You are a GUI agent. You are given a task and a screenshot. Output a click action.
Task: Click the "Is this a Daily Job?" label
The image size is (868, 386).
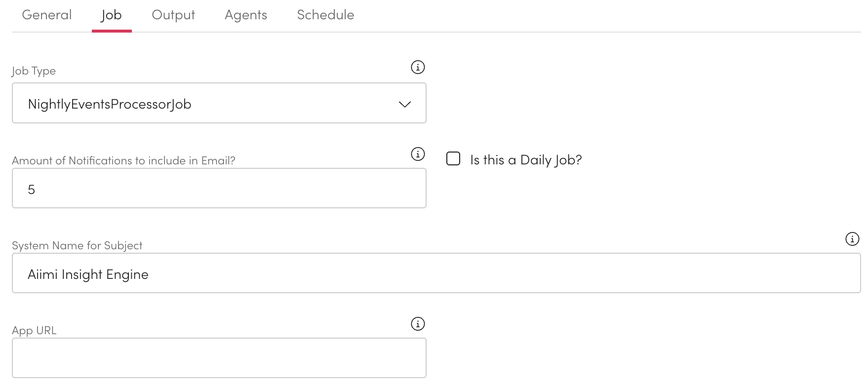click(x=526, y=160)
